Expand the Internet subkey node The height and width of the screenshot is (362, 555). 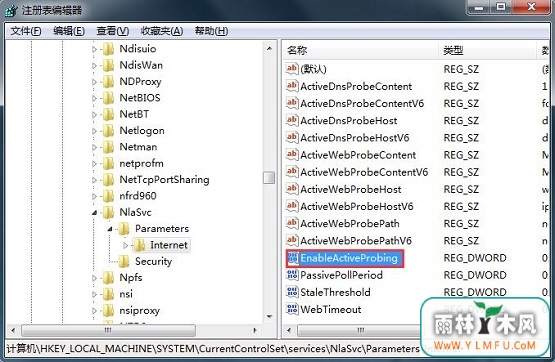click(125, 245)
